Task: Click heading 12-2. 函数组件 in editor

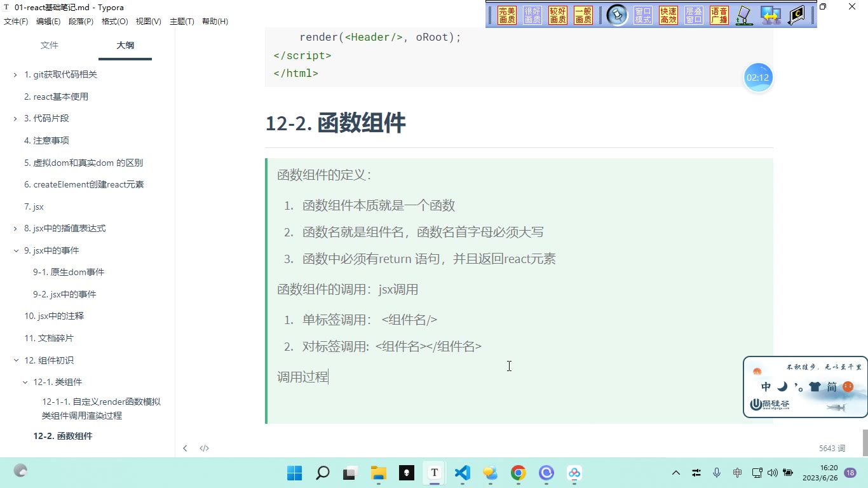Action: 336,123
